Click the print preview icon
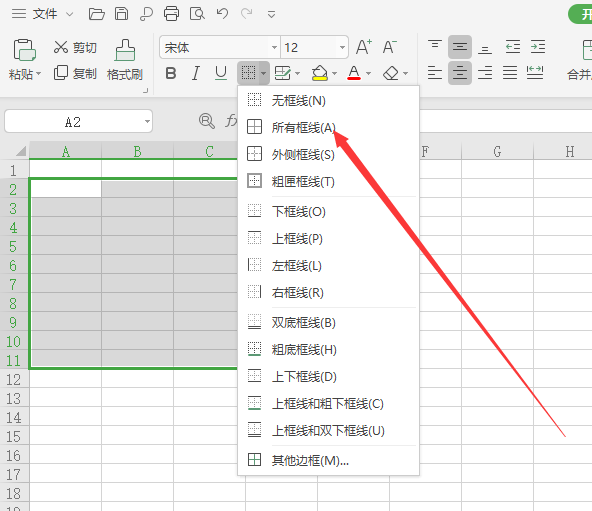592x511 pixels. [x=197, y=14]
